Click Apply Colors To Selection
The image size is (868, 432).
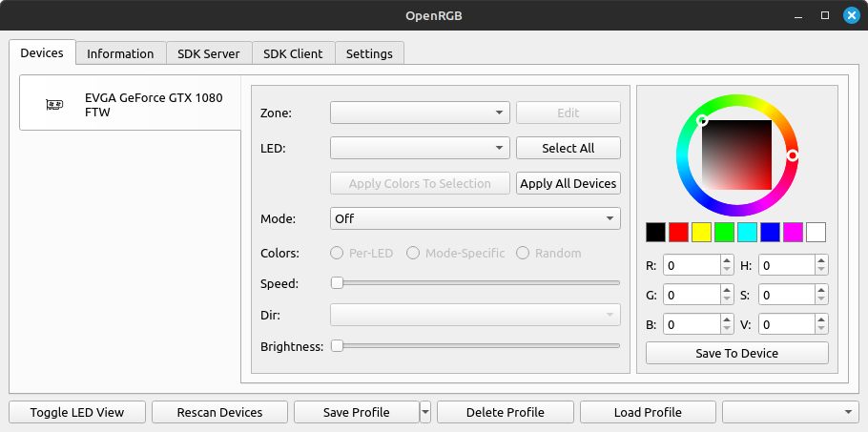coord(420,184)
